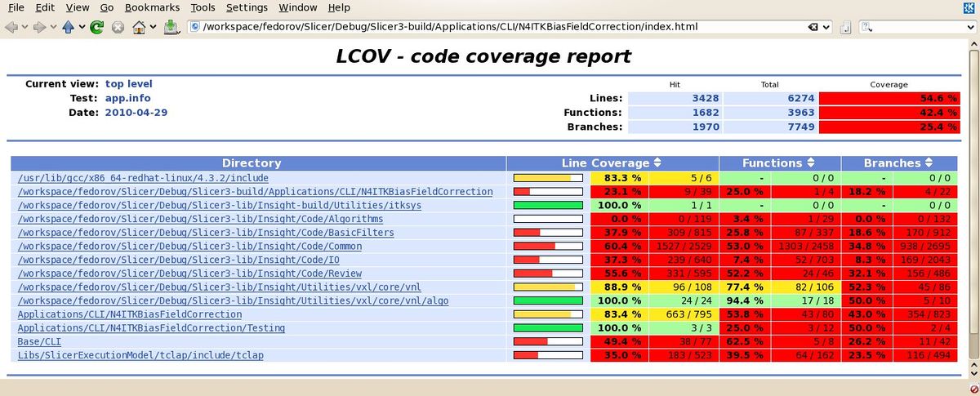Open the Settings menu
This screenshot has height=396, width=980.
coord(247,7)
